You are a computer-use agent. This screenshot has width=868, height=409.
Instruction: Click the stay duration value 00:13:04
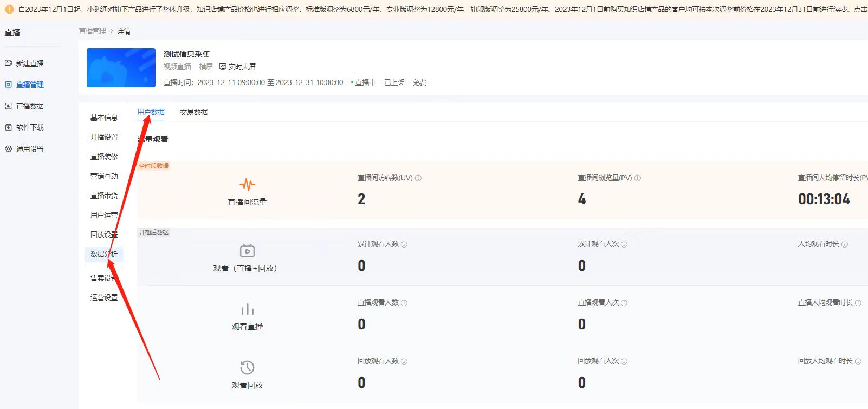tap(824, 199)
